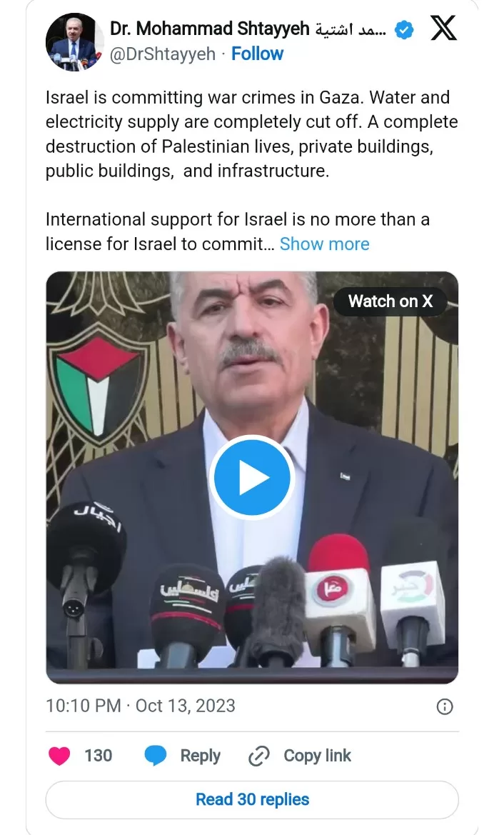Like the tweet with heart icon
Viewport: 504px width, 835px height.
tap(59, 756)
